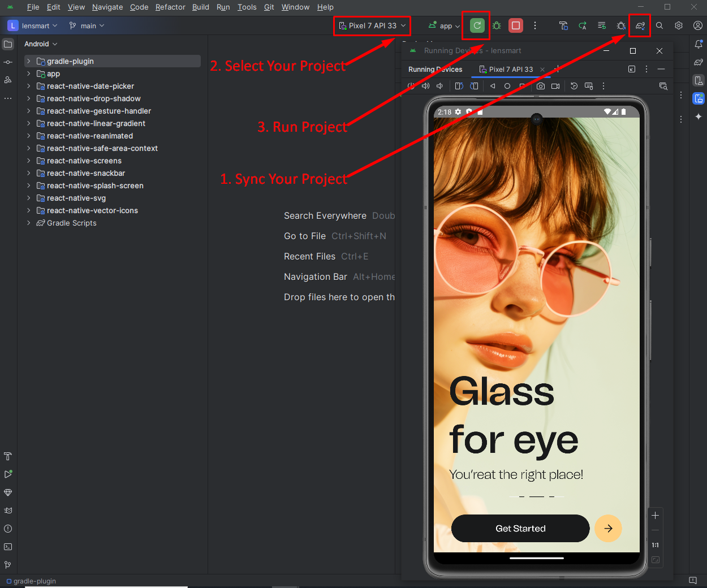Click the green Rerun app button

[x=477, y=25]
